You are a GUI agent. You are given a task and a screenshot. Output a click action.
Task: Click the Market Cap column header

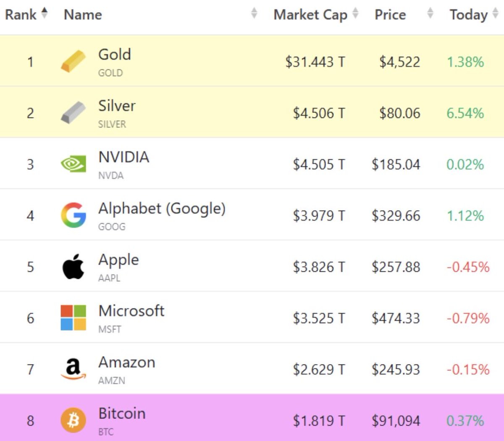(310, 15)
